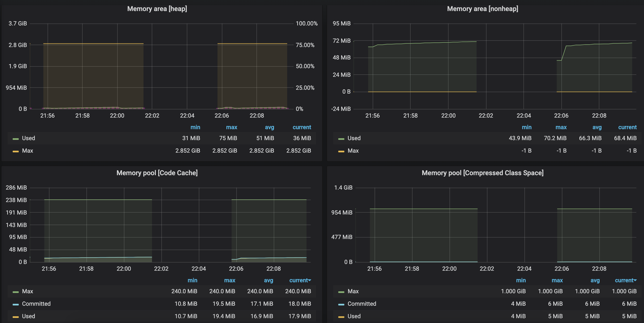Viewport: 644px width, 323px height.
Task: Toggle the Max series in nonheap legend
Action: click(x=353, y=151)
